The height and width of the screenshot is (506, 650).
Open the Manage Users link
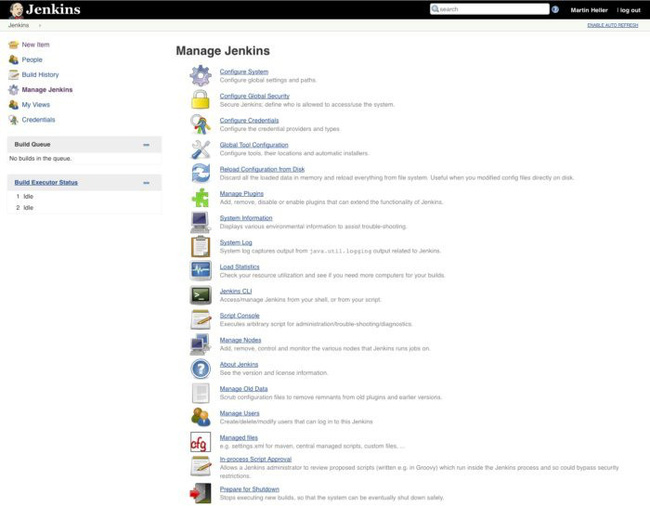[x=240, y=413]
